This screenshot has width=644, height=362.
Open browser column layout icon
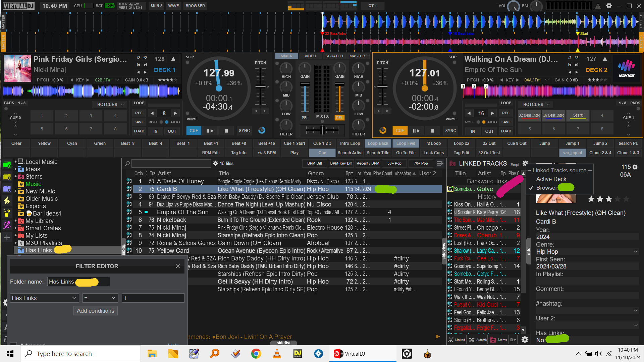440,164
